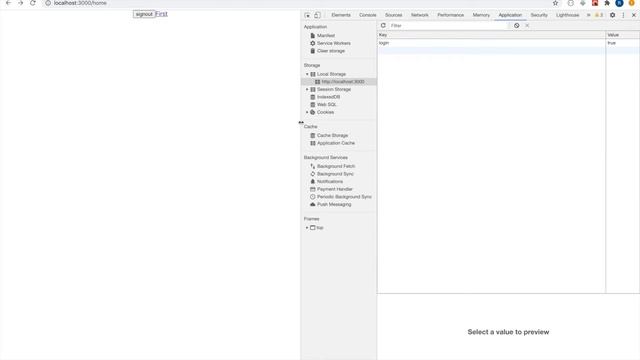The width and height of the screenshot is (640, 360).
Task: Delete selected storage entry with X icon
Action: coord(527,25)
